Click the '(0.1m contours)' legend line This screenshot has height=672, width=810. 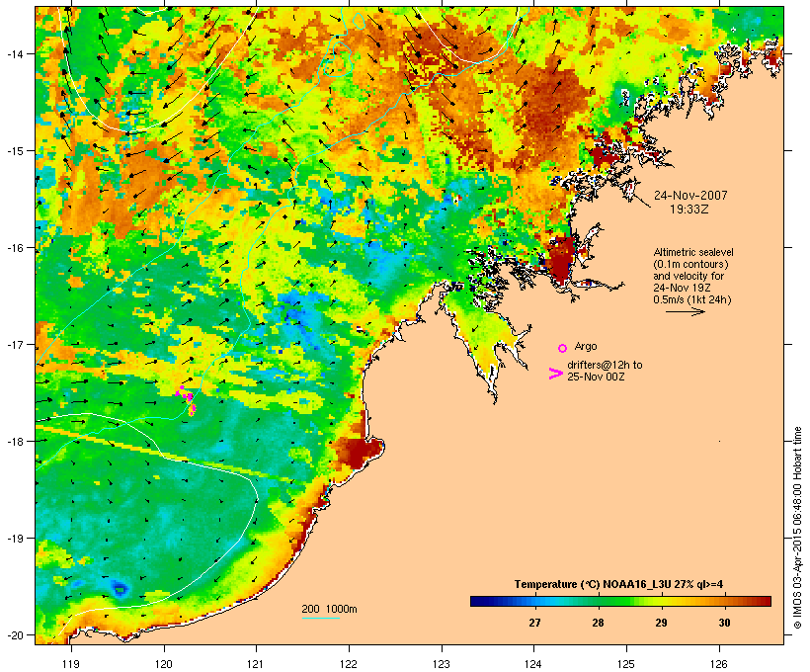(690, 264)
